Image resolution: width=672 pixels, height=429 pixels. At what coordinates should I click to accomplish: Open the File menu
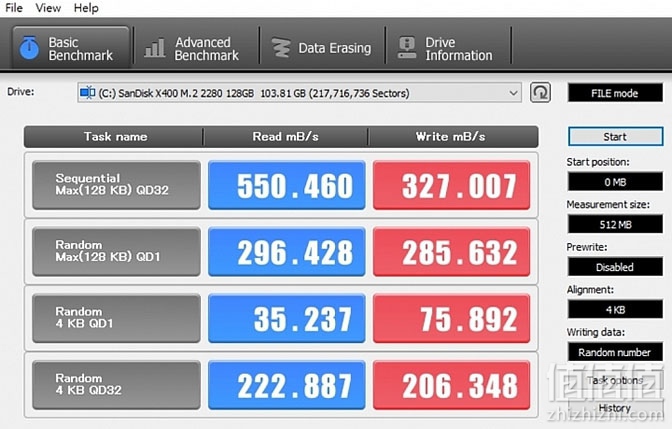click(x=14, y=8)
